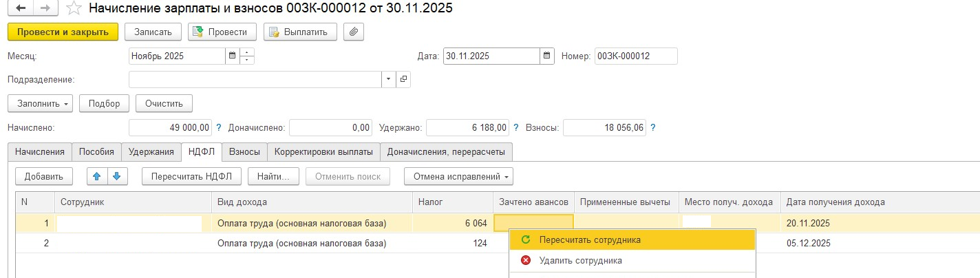Click the month stepper on Месяц field
980x278 pixels.
[247, 56]
